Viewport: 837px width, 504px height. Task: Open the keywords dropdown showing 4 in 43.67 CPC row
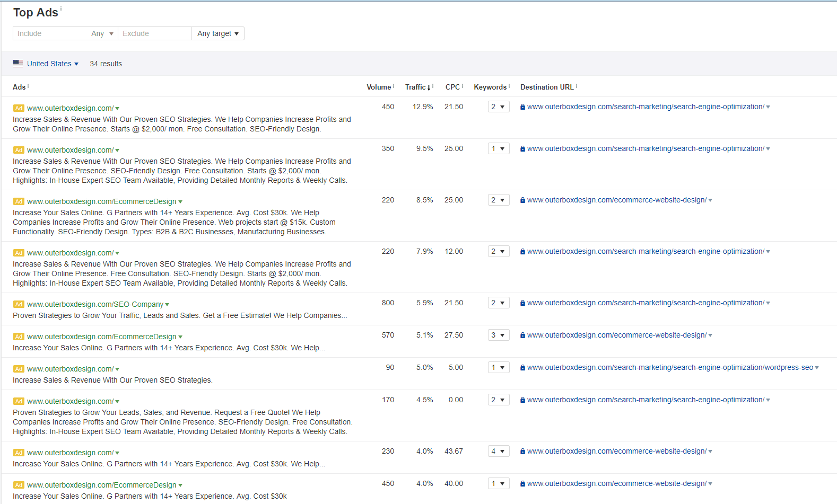(499, 451)
